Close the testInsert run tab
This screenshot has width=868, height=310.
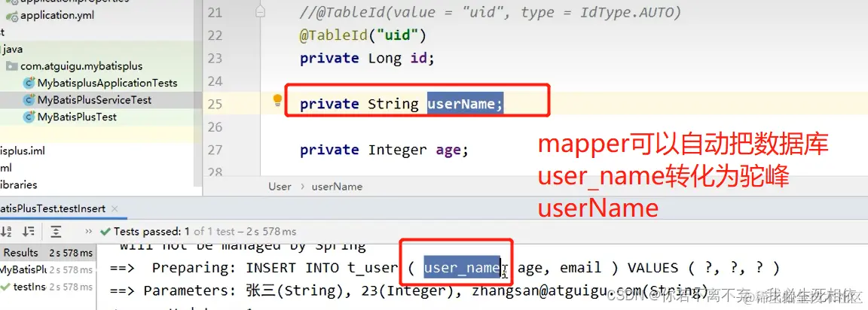point(115,209)
